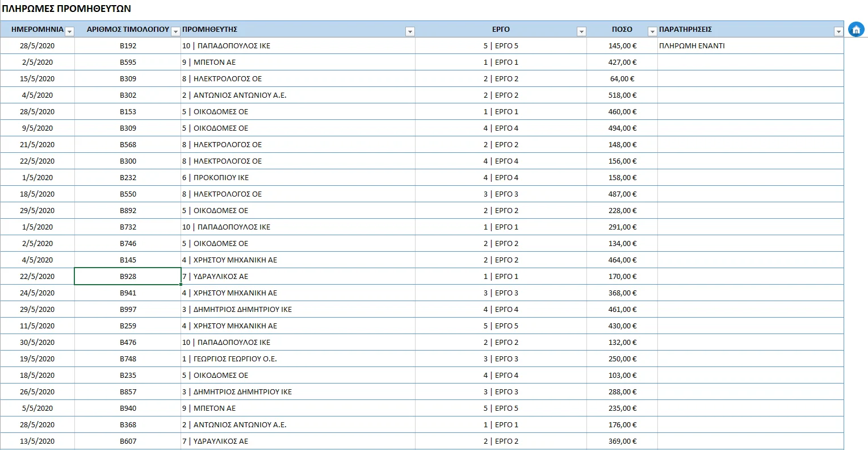
Task: Select invoice number B300 cell
Action: pos(128,161)
